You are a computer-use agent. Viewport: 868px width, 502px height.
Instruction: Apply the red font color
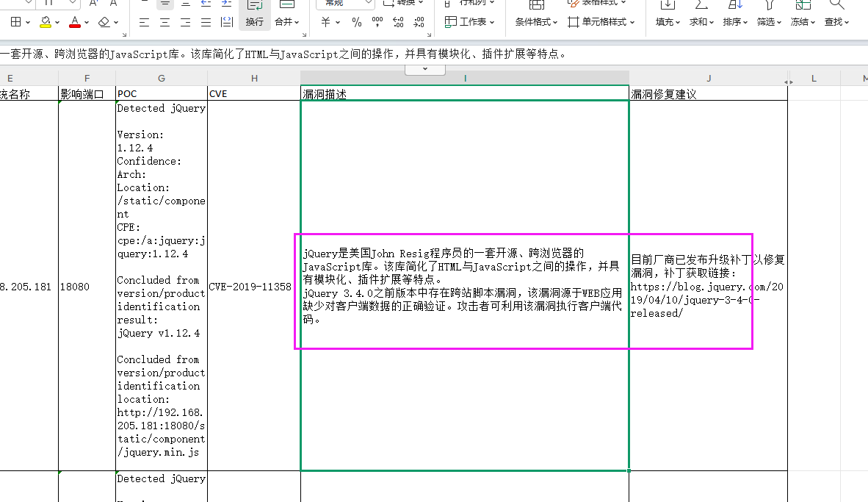75,21
